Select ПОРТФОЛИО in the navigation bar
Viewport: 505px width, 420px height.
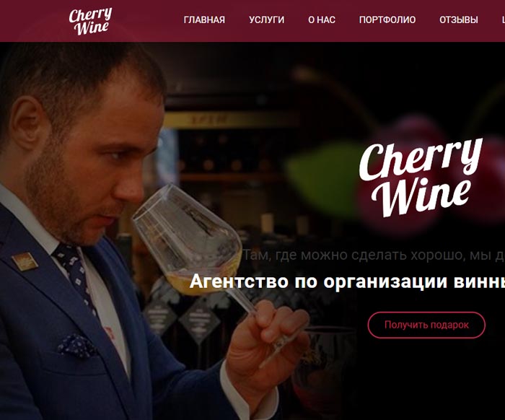click(x=387, y=20)
